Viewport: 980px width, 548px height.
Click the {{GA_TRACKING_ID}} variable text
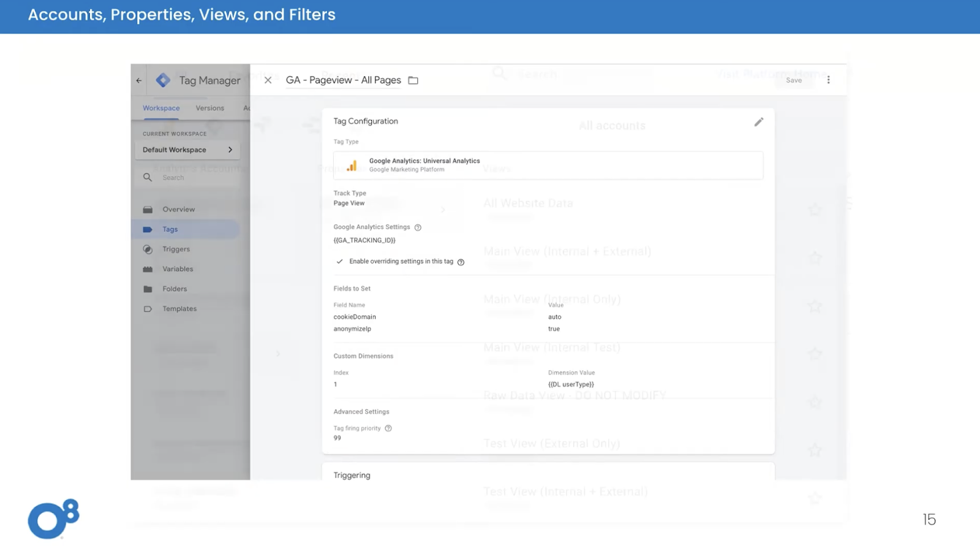point(364,240)
